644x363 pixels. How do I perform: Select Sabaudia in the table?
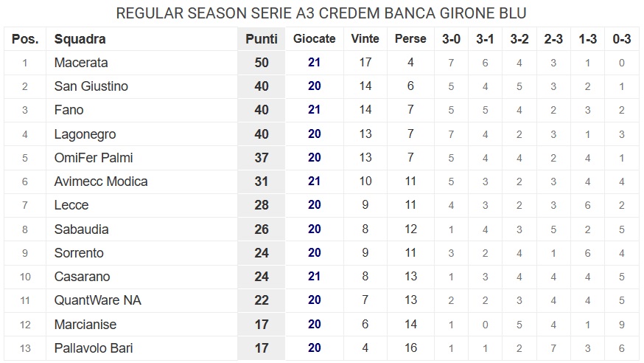81,229
